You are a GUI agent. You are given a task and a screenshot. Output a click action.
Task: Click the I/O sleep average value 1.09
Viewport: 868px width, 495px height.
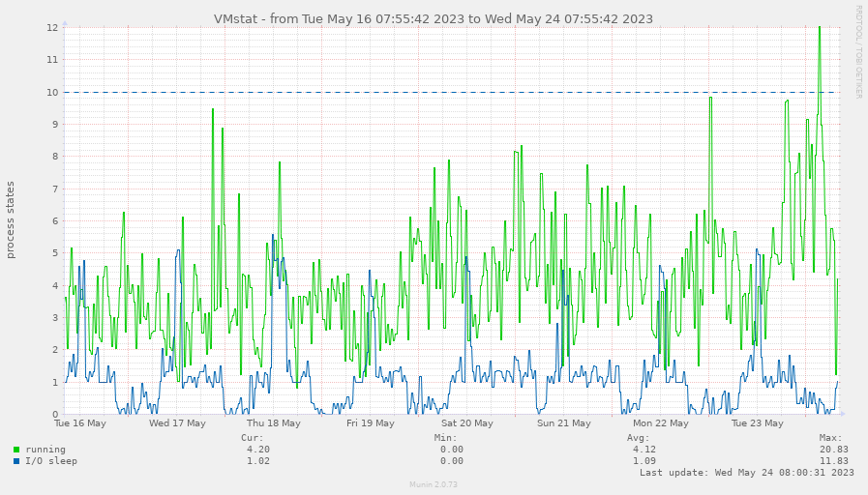pos(644,461)
